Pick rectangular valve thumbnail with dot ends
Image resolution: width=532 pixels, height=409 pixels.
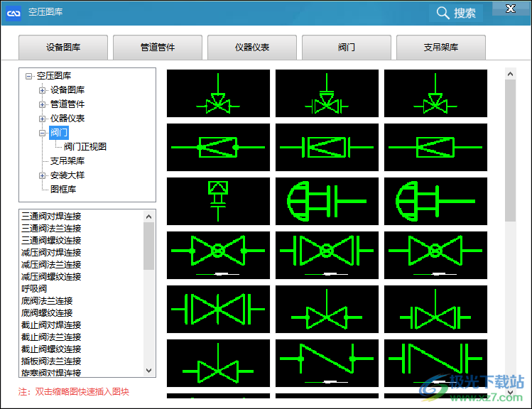218,147
